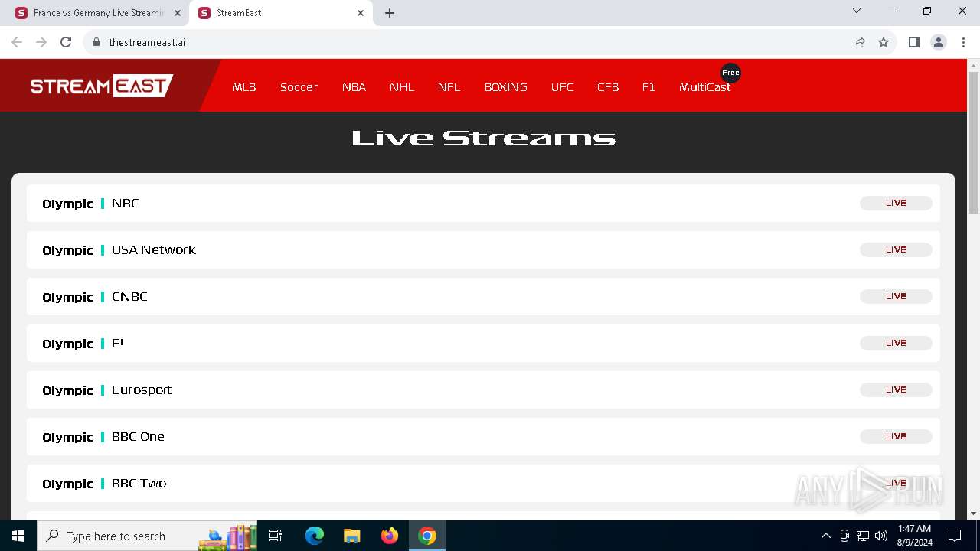Show hidden system tray icons
The width and height of the screenshot is (980, 551).
tap(825, 536)
